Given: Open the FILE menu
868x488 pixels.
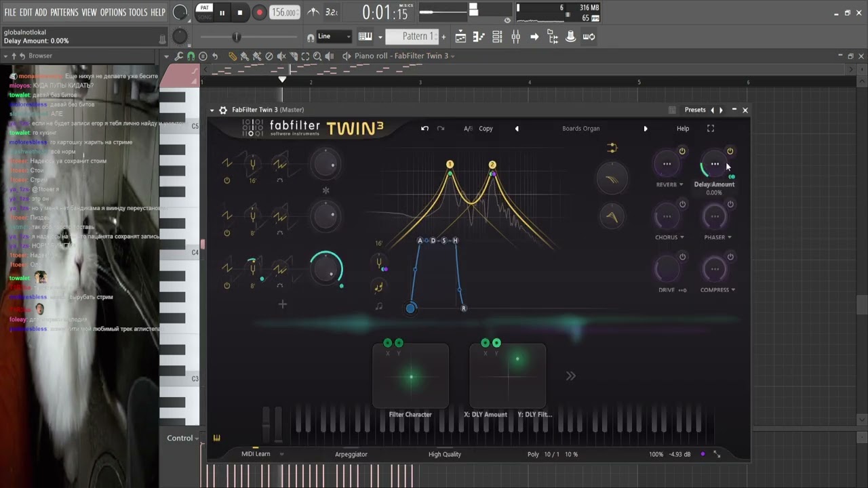Looking at the screenshot, I should pos(10,12).
